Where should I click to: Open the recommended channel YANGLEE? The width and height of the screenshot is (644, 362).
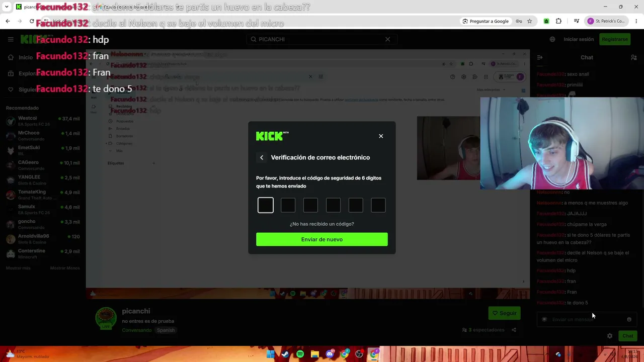43,179
